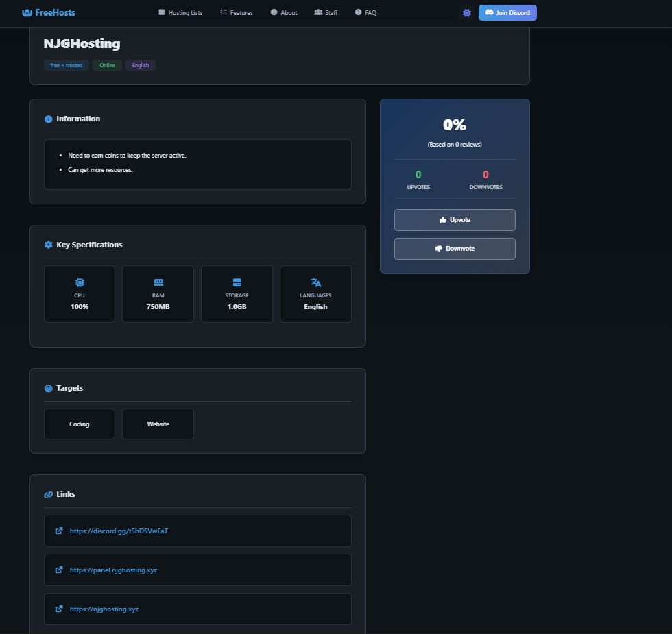Click the info icon beside Information heading
Screen dimensions: 672x634
pos(47,119)
